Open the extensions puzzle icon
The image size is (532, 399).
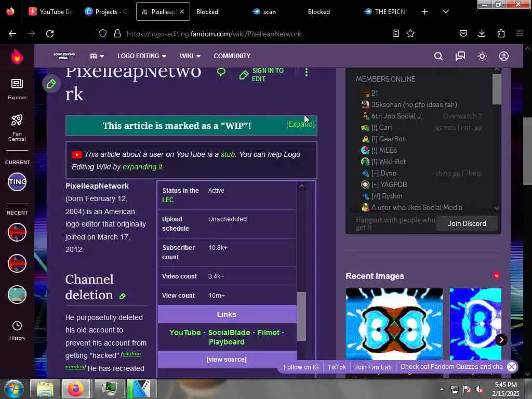(x=501, y=33)
